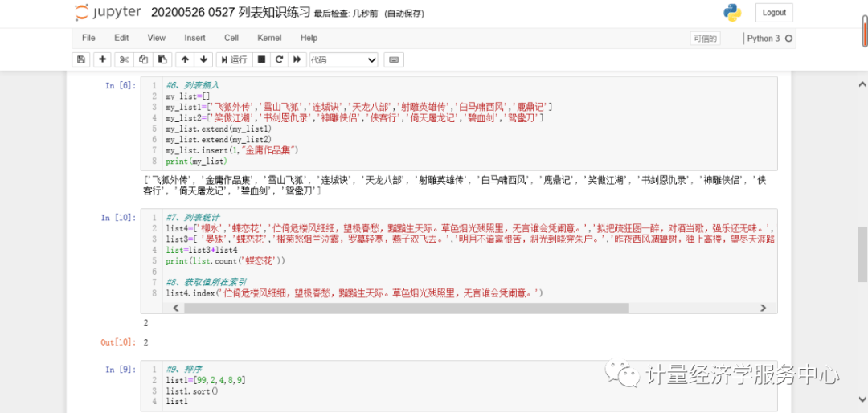Click the list4.index line in cell 10

pos(355,293)
